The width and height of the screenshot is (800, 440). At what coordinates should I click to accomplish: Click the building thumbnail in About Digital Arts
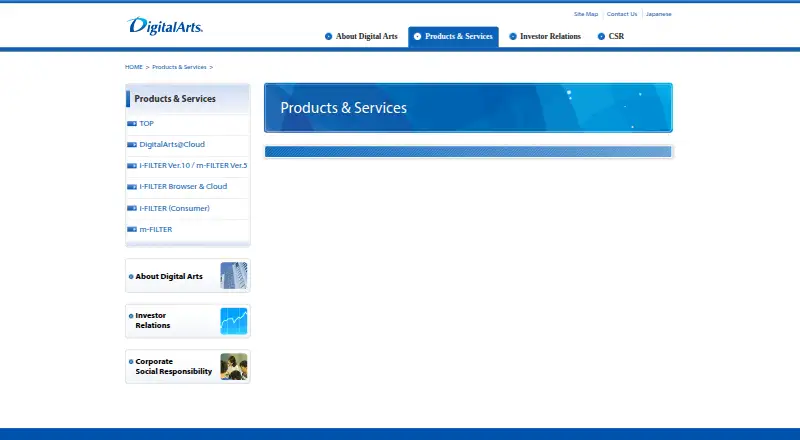(234, 276)
